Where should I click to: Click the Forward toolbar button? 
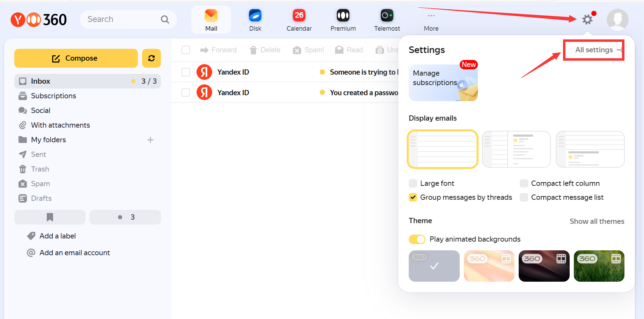coord(219,50)
